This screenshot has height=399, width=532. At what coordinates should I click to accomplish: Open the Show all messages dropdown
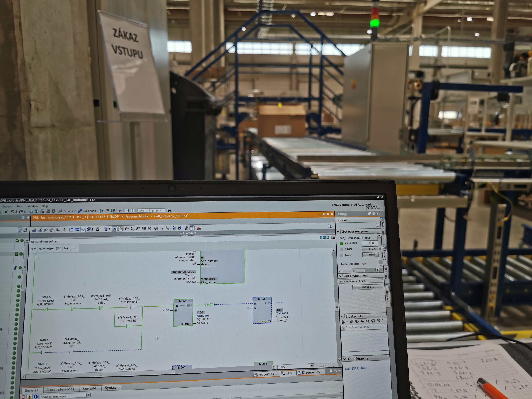coord(89,395)
